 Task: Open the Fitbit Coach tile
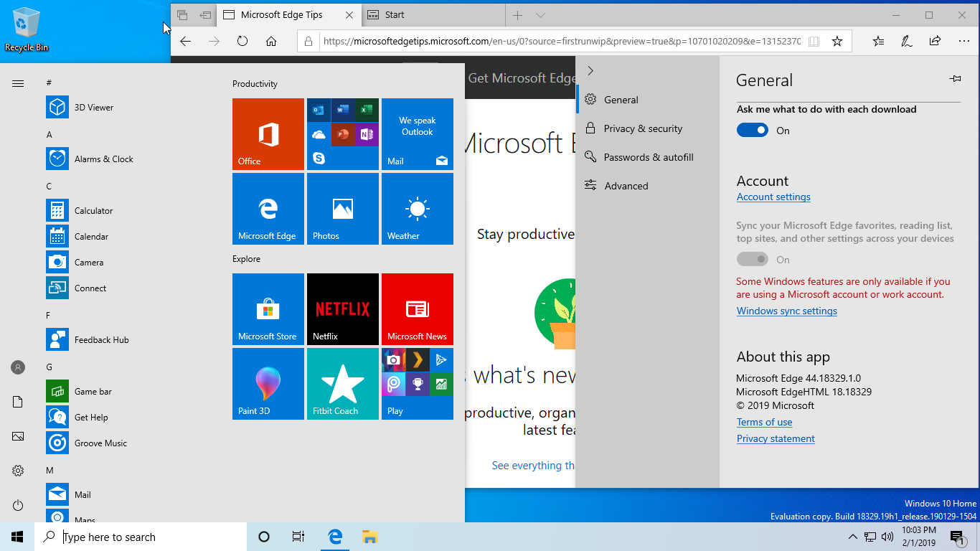click(343, 384)
